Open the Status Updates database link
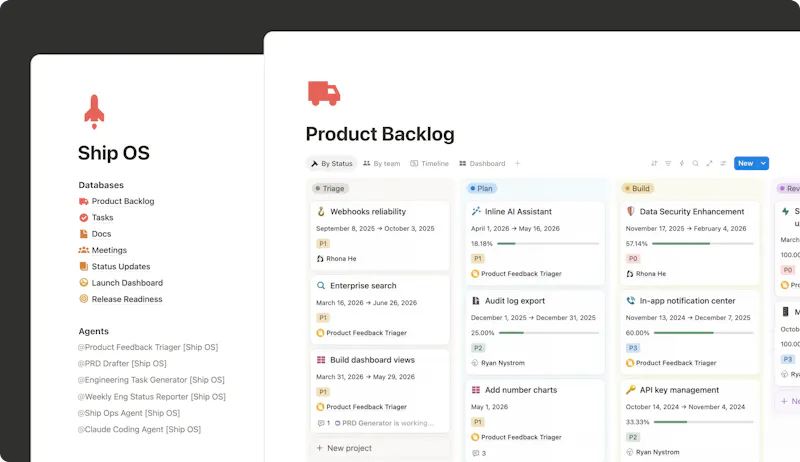This screenshot has width=800, height=462. pos(121,266)
